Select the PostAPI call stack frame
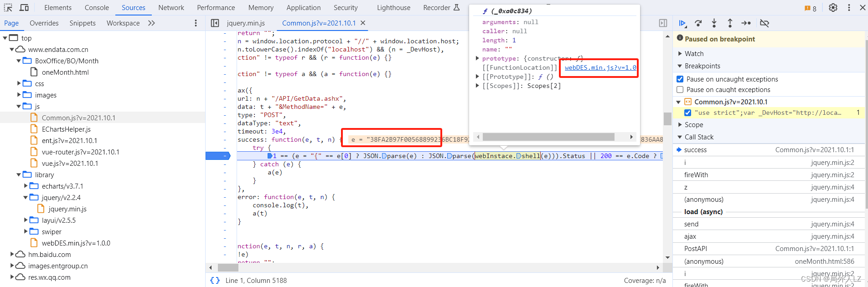868x287 pixels. (768, 249)
